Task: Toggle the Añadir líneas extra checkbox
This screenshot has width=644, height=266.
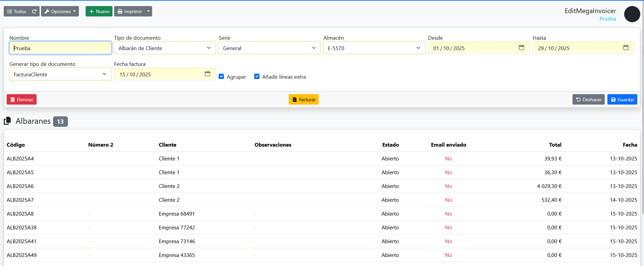Action: (257, 76)
